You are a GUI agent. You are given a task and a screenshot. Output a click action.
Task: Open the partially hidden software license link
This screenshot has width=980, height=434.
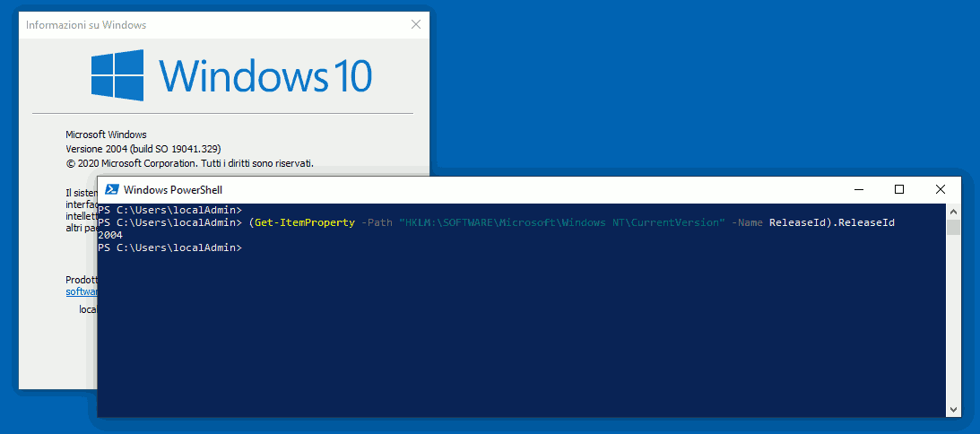pyautogui.click(x=82, y=292)
